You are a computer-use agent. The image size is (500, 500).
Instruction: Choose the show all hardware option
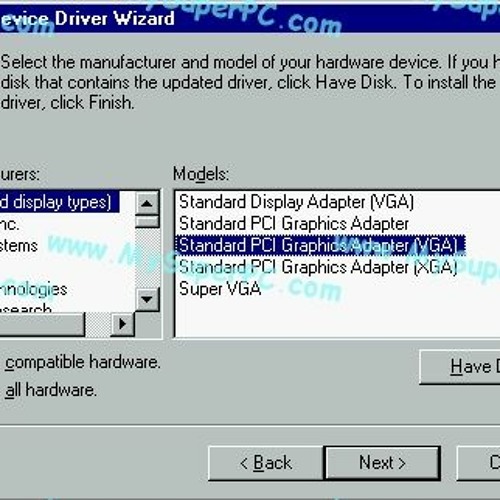point(51,390)
